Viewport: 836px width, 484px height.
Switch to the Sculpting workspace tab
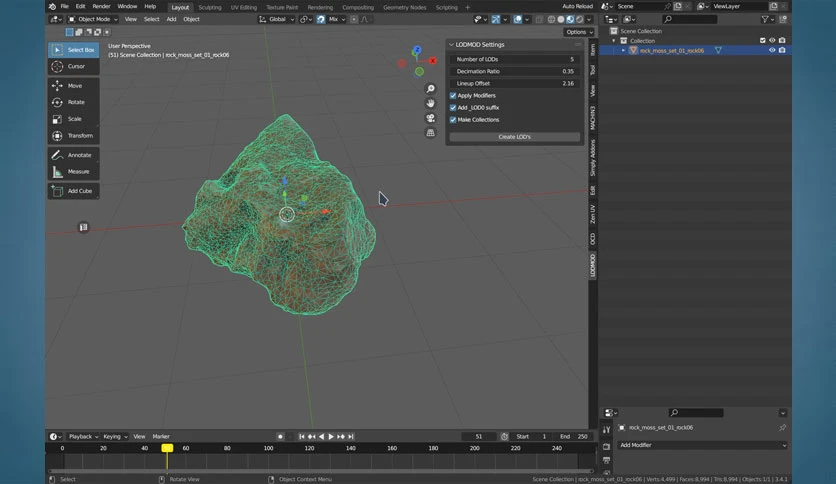coord(210,7)
